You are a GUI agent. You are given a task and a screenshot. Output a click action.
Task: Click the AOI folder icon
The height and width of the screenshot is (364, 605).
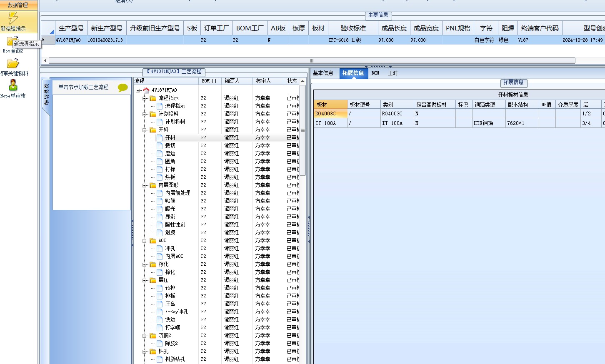(153, 240)
